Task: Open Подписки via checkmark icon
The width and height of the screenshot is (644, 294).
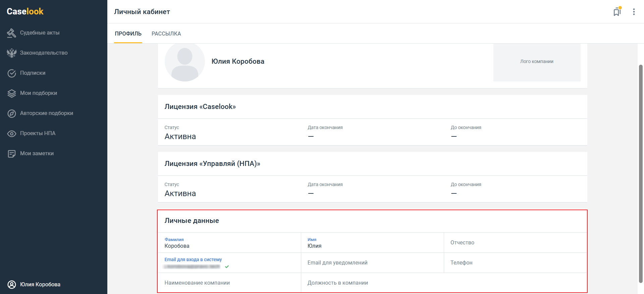Action: point(12,73)
